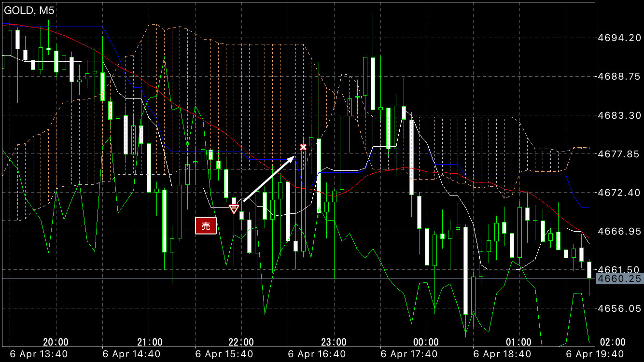This screenshot has height=362, width=644.
Task: Click the 4656.05 price axis label
Action: pos(619,308)
